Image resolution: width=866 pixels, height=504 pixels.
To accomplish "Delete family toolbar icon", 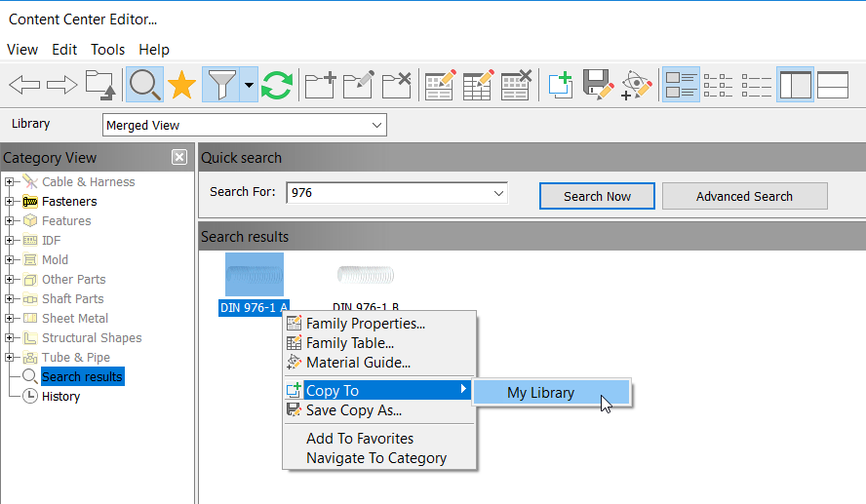I will (516, 85).
